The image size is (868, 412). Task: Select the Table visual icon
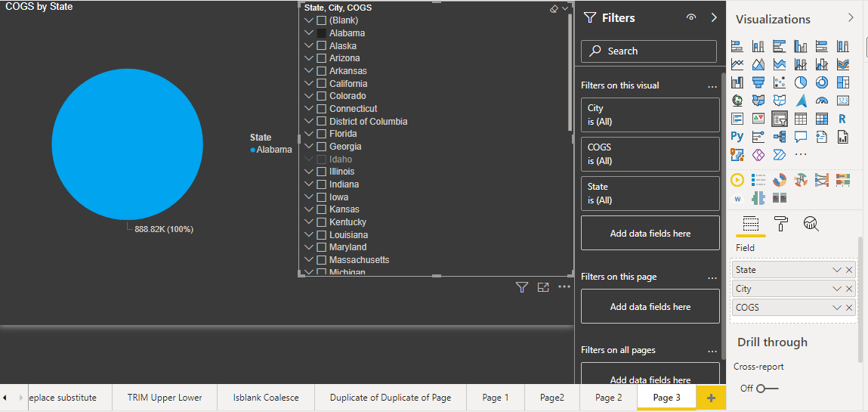tap(801, 119)
